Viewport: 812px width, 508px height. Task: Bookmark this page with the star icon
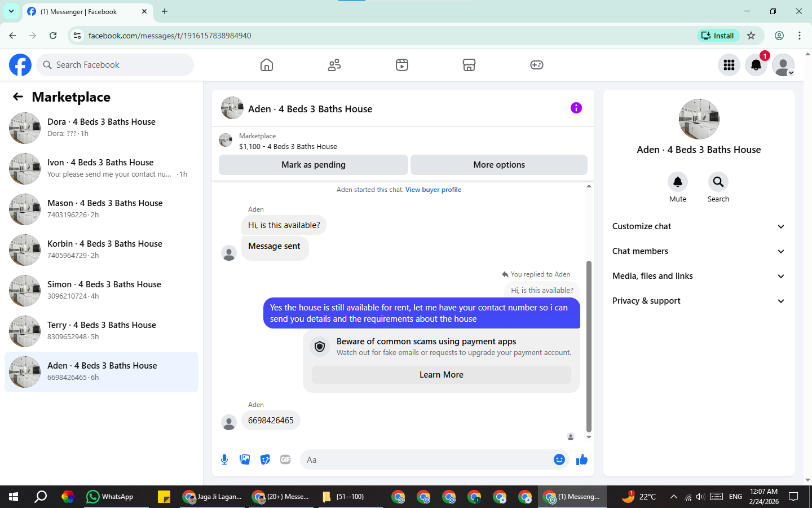(751, 36)
